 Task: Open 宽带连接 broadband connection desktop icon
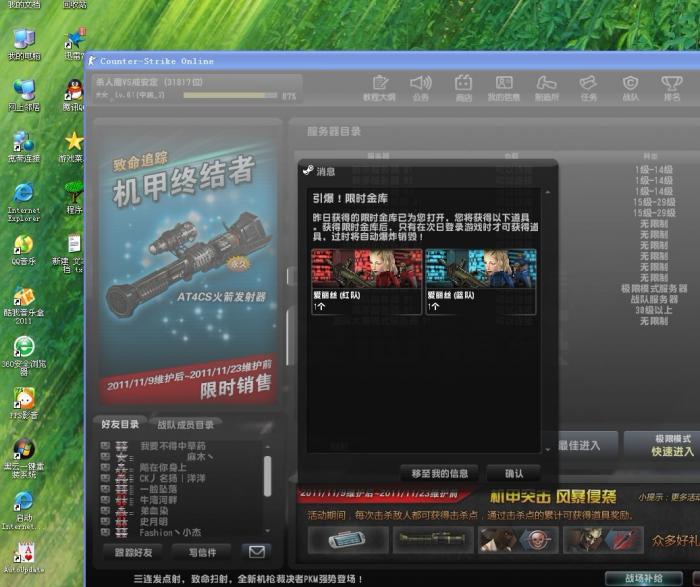coord(24,147)
